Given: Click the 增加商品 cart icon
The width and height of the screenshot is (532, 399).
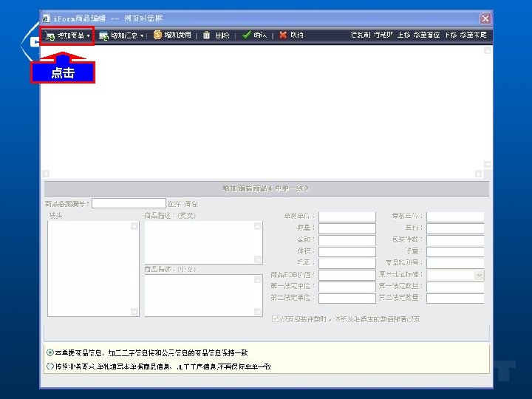Looking at the screenshot, I should point(50,35).
